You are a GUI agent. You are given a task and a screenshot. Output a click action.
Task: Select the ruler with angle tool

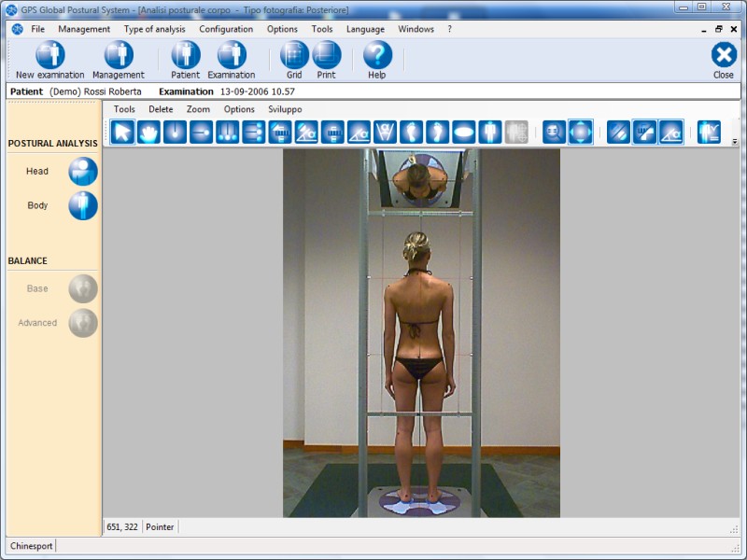pos(306,132)
